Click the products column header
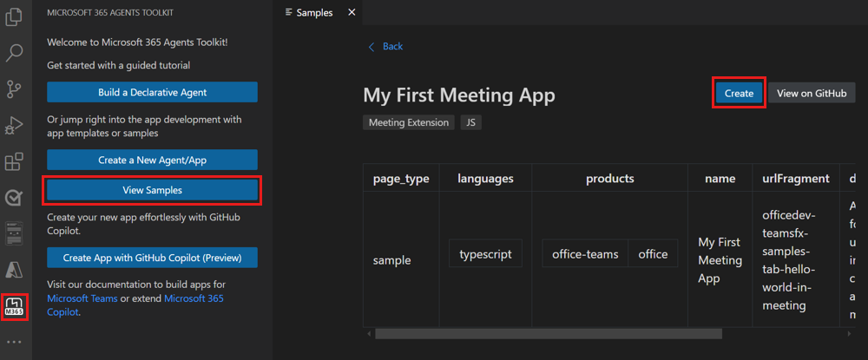The width and height of the screenshot is (868, 360). pos(610,178)
